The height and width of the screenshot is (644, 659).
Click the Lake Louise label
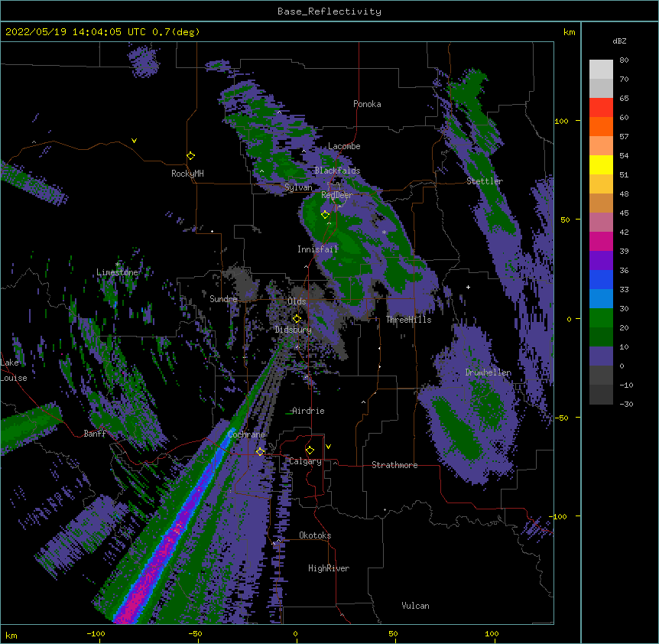click(14, 370)
